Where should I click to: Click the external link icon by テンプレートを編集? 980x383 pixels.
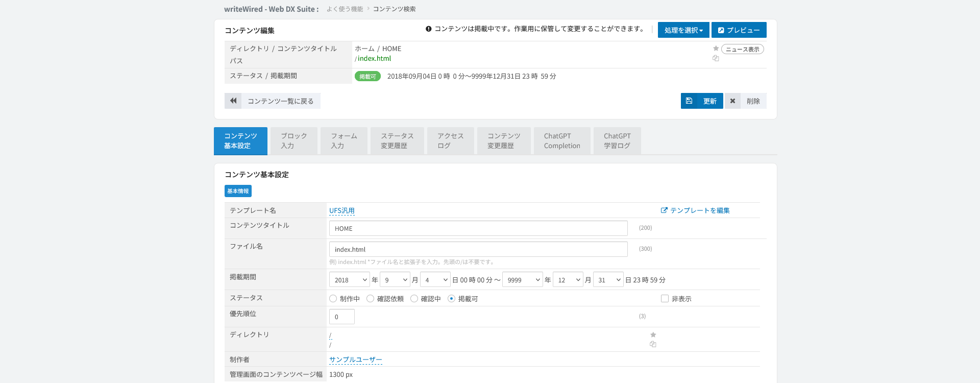664,210
